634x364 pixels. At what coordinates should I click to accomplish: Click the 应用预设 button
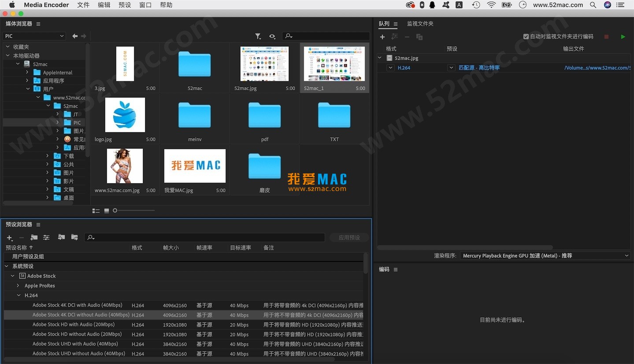349,238
